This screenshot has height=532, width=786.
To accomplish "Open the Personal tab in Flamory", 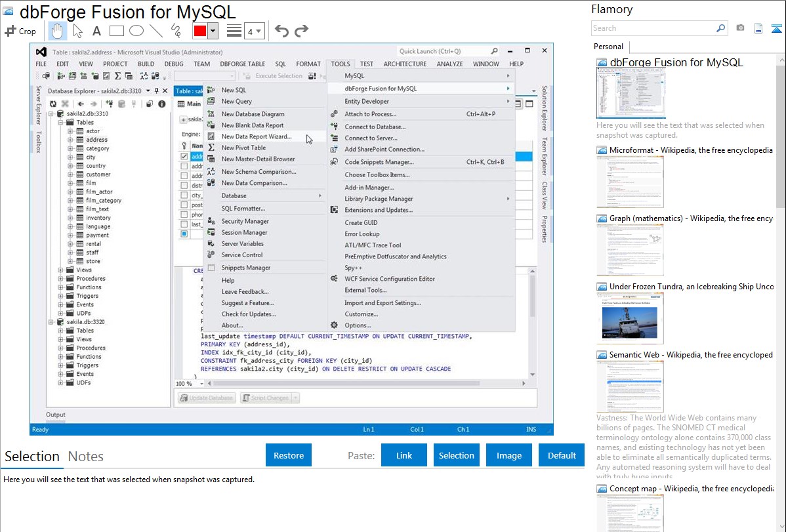I will coord(608,47).
